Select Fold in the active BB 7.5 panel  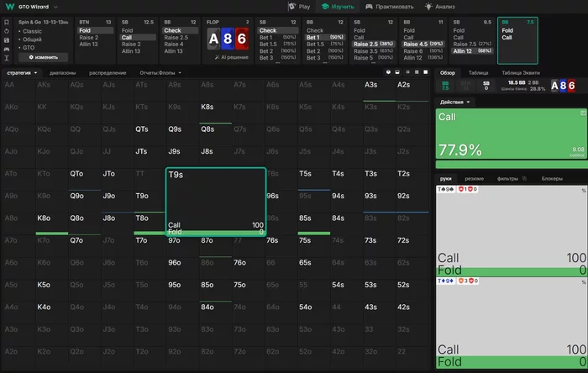[x=507, y=30]
